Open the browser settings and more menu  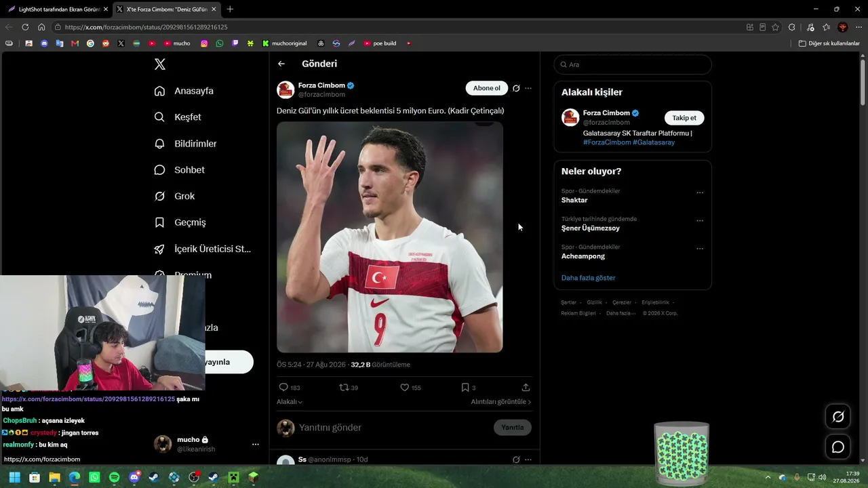(858, 27)
